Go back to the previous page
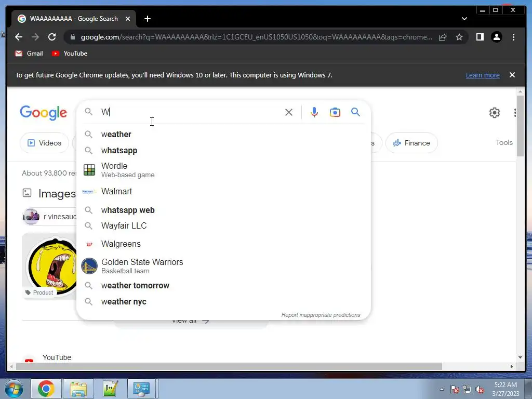The image size is (532, 399). (19, 37)
